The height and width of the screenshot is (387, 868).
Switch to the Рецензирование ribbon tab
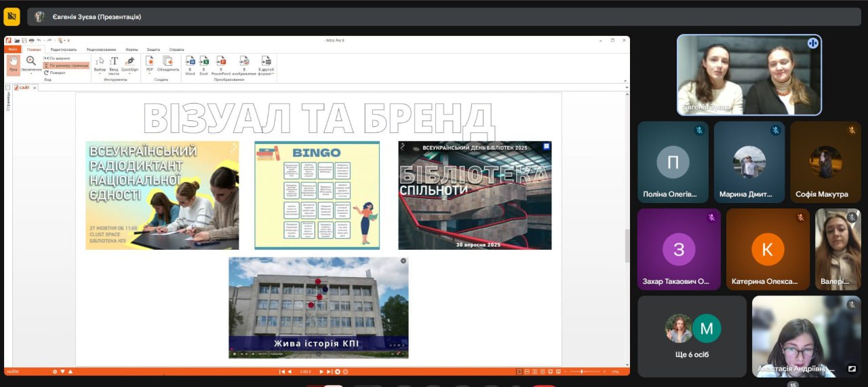pyautogui.click(x=101, y=50)
